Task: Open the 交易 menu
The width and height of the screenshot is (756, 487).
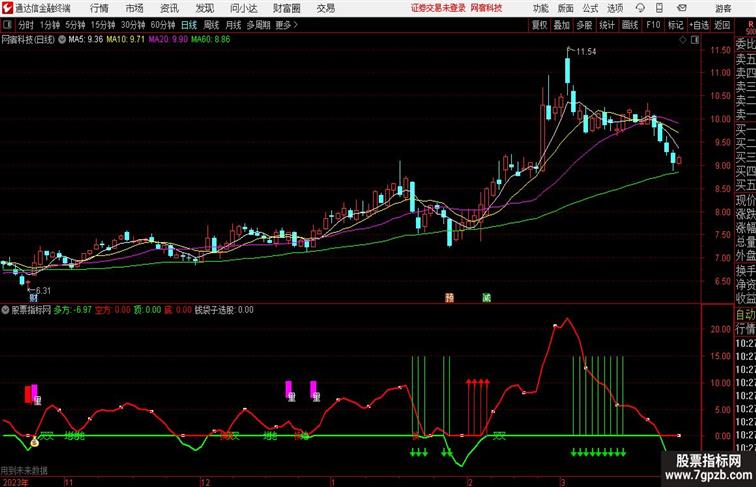Action: (x=326, y=8)
